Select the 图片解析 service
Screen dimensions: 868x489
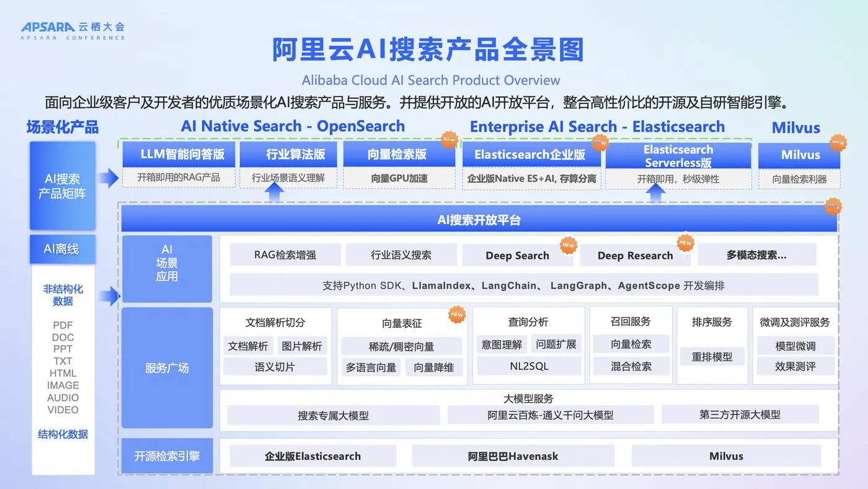[x=302, y=346]
